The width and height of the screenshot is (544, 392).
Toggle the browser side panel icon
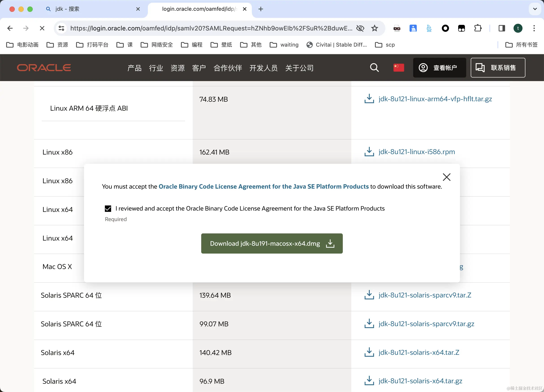click(502, 28)
